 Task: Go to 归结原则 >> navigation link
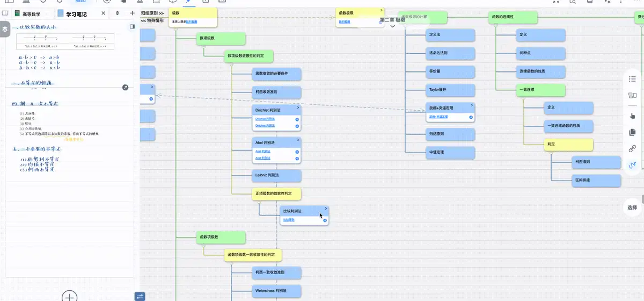click(x=152, y=12)
